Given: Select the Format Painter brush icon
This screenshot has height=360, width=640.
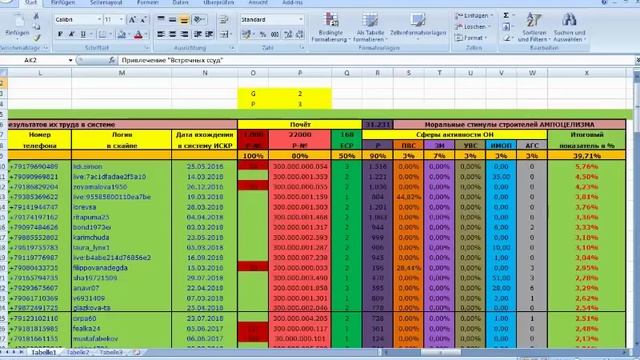Looking at the screenshot, I should click(36, 38).
